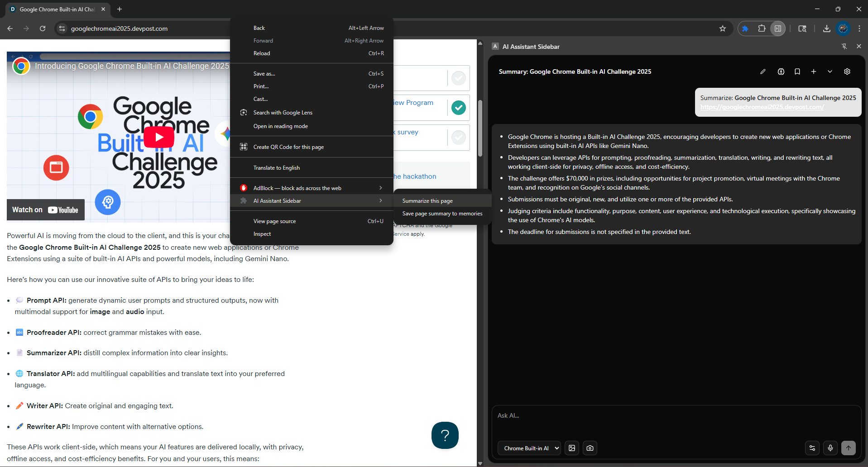
Task: Choose Print... from the context menu
Action: 312,86
